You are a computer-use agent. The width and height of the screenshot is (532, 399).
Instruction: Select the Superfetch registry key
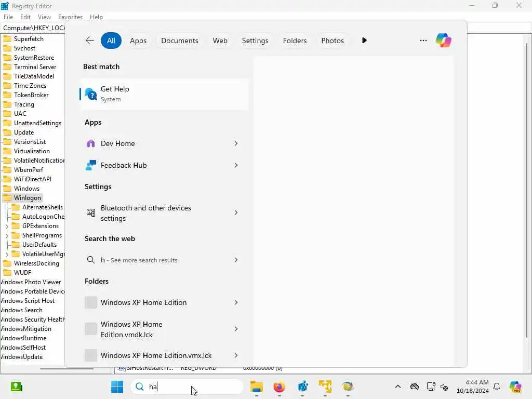[x=29, y=38]
